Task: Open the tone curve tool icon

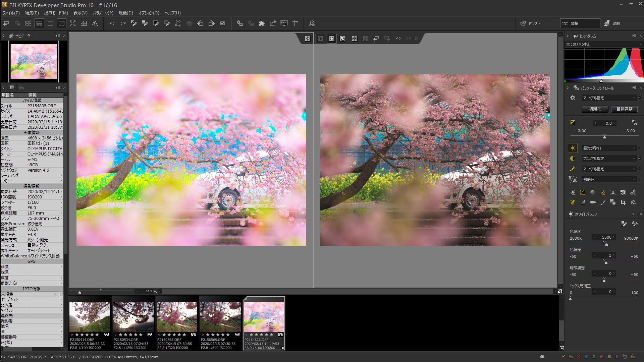Action: point(583,192)
